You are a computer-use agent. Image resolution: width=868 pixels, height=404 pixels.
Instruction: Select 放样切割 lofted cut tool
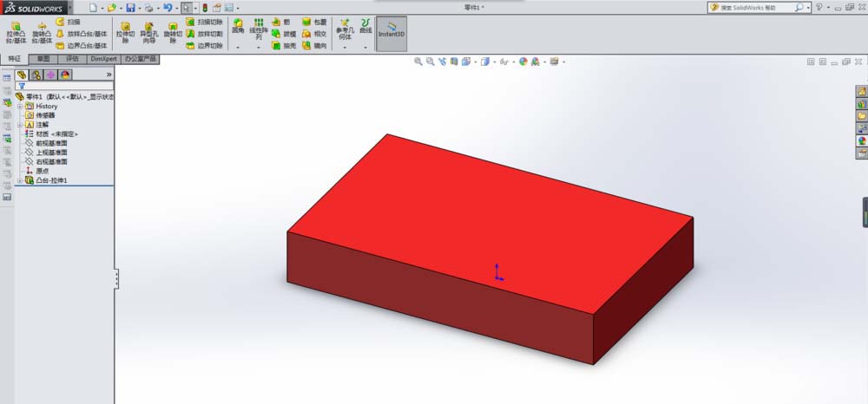pos(204,34)
